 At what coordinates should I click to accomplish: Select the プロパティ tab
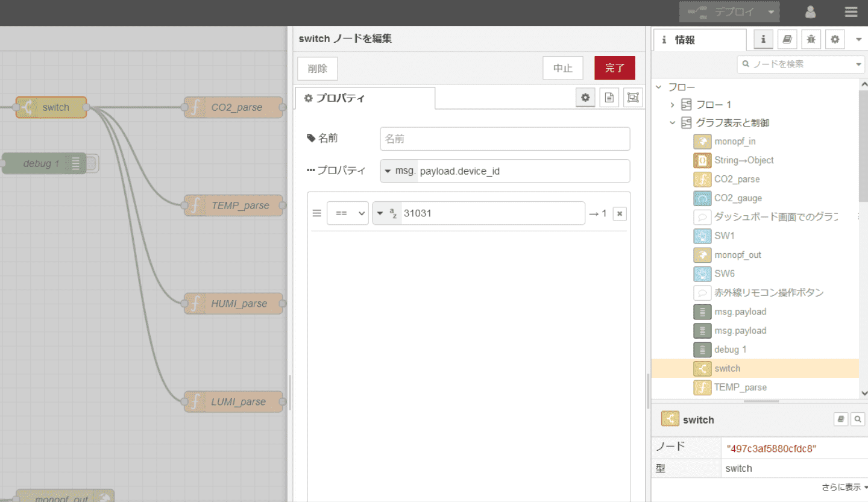[364, 98]
